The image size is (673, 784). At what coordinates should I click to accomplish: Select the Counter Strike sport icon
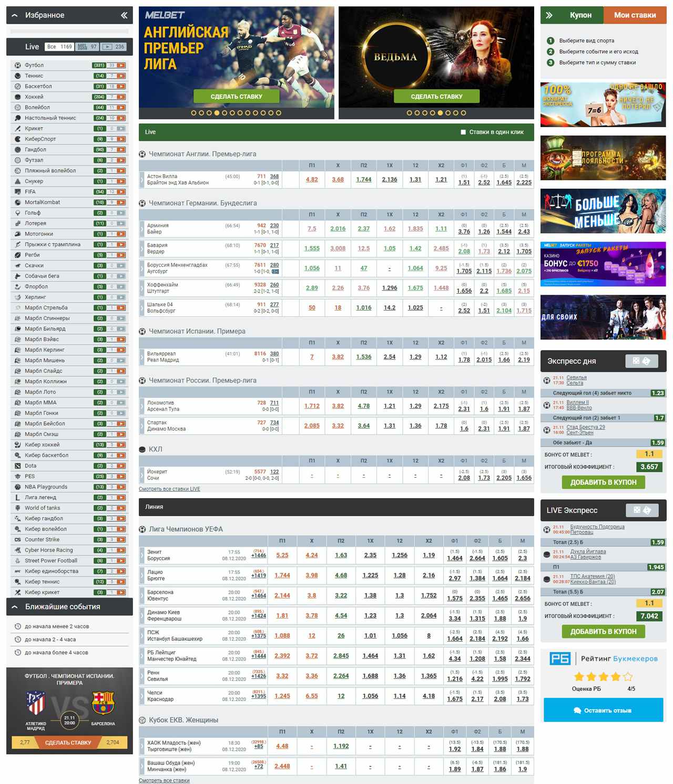18,539
